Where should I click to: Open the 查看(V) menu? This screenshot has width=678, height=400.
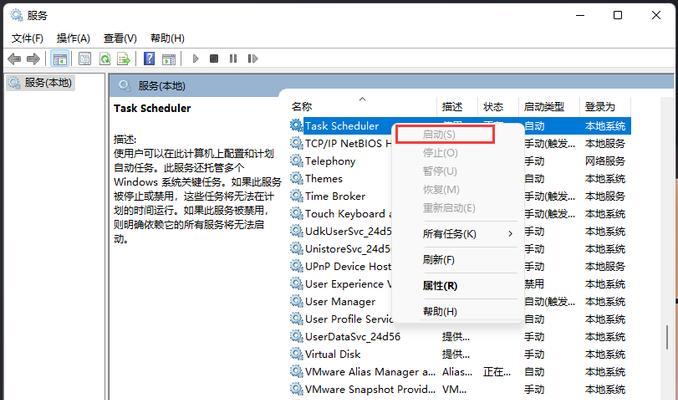point(120,38)
